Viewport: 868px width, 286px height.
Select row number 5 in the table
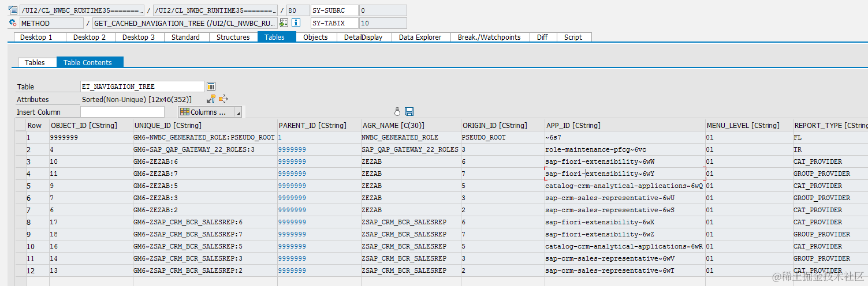tap(38, 186)
